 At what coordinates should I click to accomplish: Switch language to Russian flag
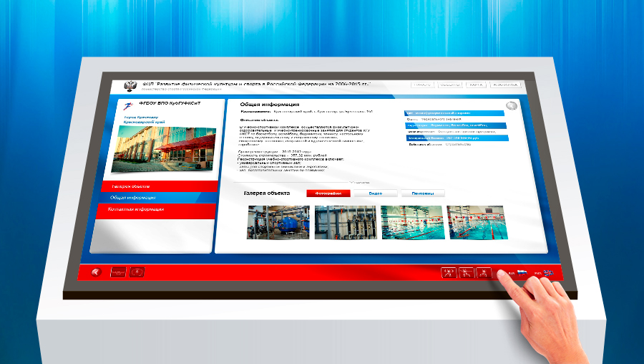(522, 273)
